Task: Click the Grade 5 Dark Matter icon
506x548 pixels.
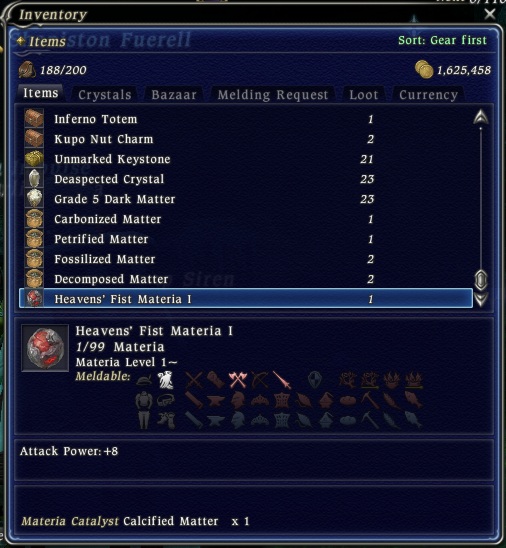Action: point(34,199)
